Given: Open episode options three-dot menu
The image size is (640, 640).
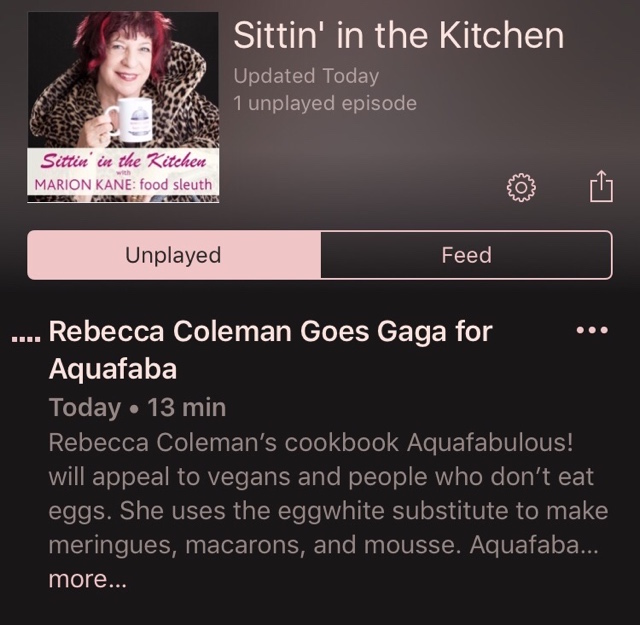Looking at the screenshot, I should pos(592,330).
